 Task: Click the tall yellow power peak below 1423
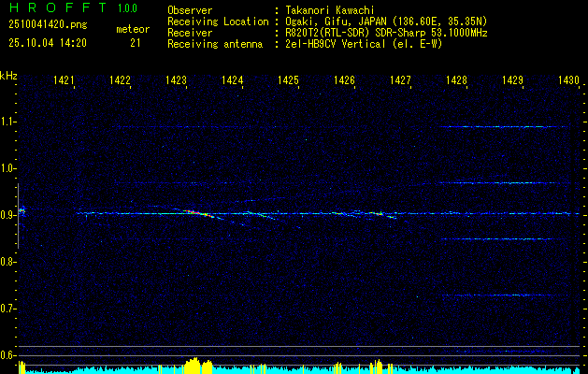194,366
